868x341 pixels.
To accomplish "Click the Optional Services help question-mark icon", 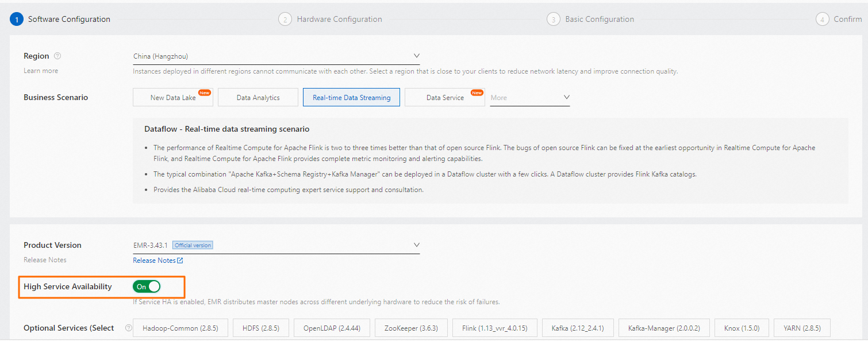I will (x=128, y=328).
